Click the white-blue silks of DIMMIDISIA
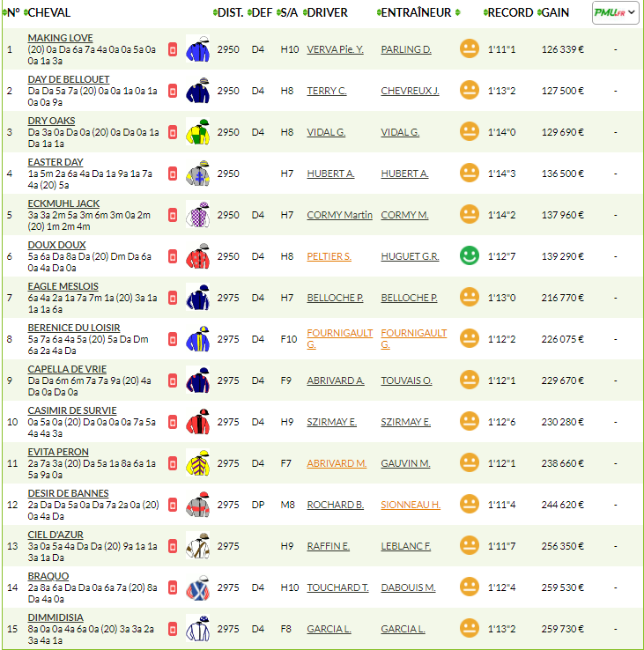 click(198, 629)
